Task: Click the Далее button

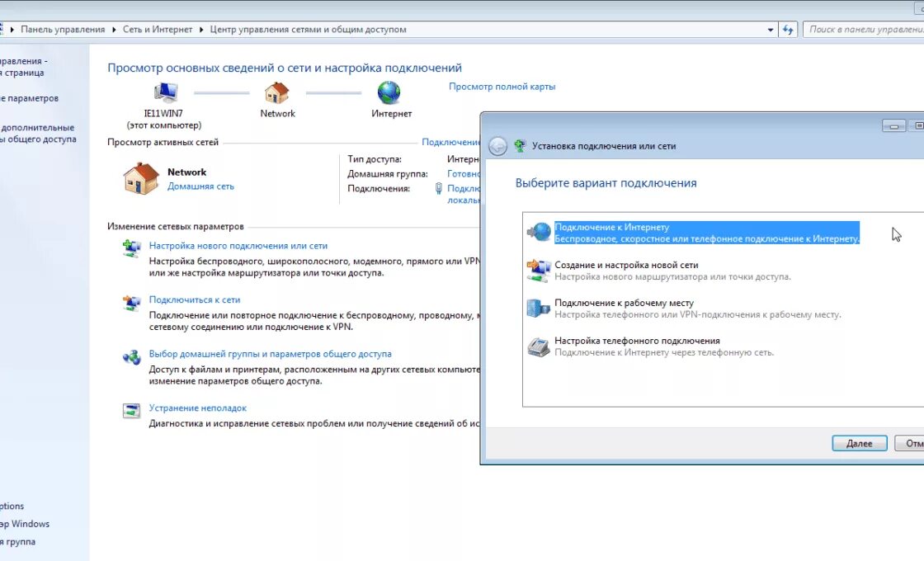Action: click(x=859, y=443)
